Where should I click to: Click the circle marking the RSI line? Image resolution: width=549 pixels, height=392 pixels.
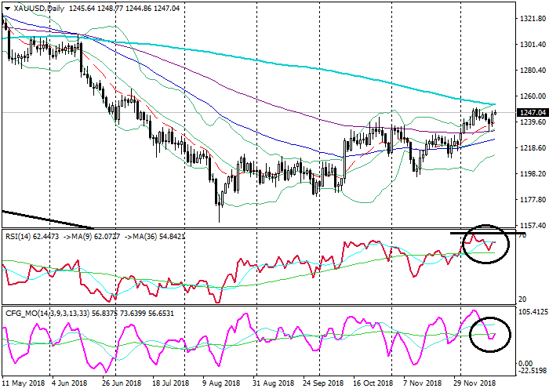pos(485,243)
